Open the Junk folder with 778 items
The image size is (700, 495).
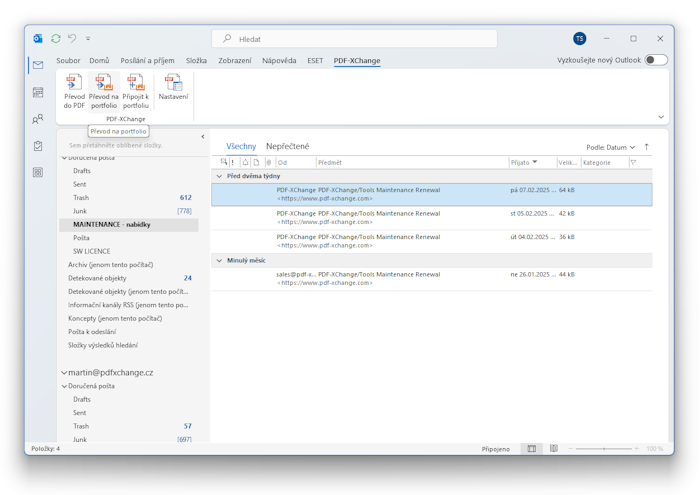[129, 211]
